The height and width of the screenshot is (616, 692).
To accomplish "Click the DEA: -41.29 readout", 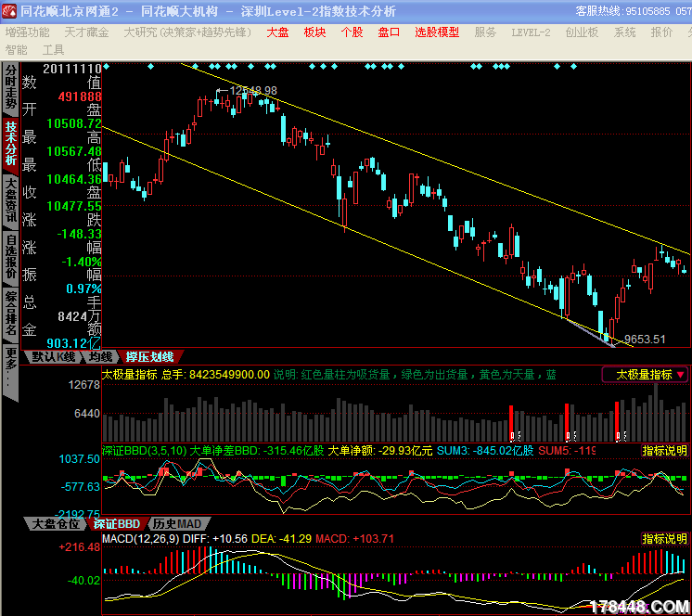I will (281, 539).
